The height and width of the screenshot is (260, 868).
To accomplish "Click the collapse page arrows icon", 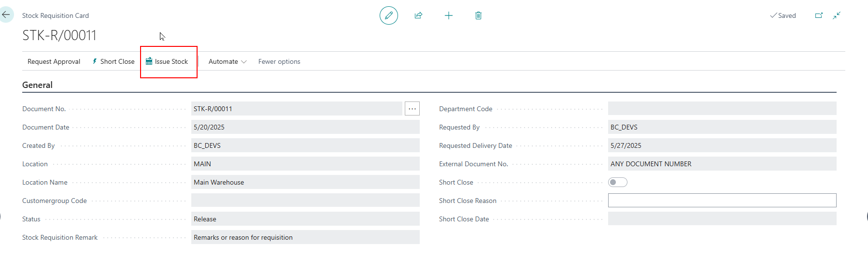I will pyautogui.click(x=837, y=15).
